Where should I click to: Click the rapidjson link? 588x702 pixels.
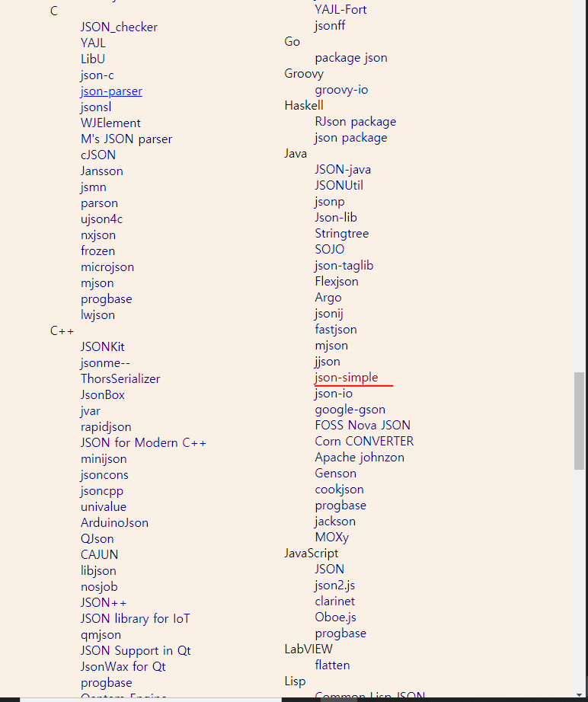coord(106,427)
